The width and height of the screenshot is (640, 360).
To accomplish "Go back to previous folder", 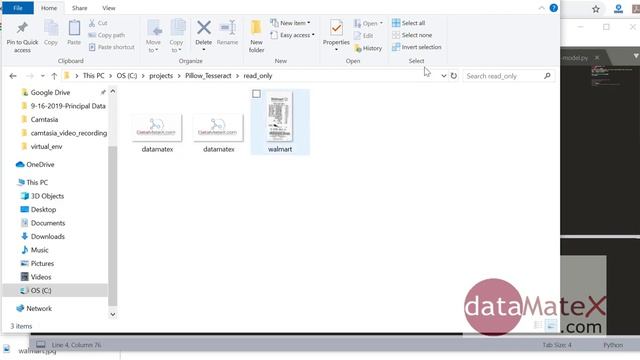I will [x=13, y=76].
